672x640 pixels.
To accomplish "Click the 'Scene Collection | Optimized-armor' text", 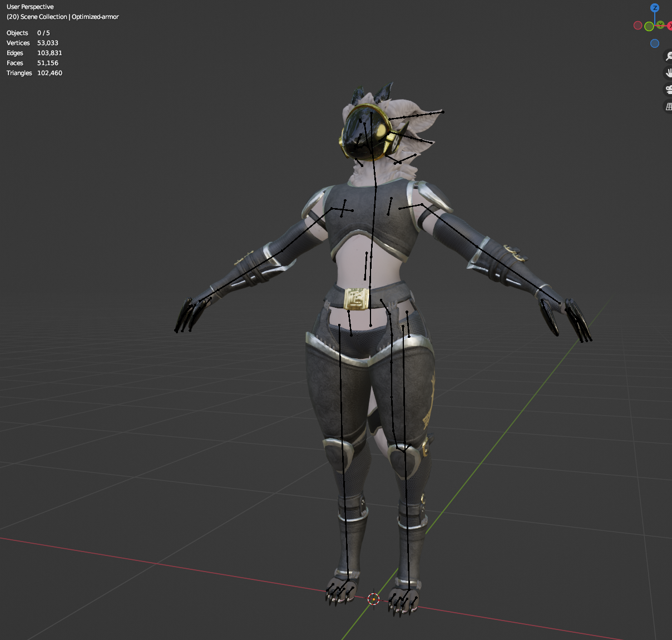I will click(70, 17).
